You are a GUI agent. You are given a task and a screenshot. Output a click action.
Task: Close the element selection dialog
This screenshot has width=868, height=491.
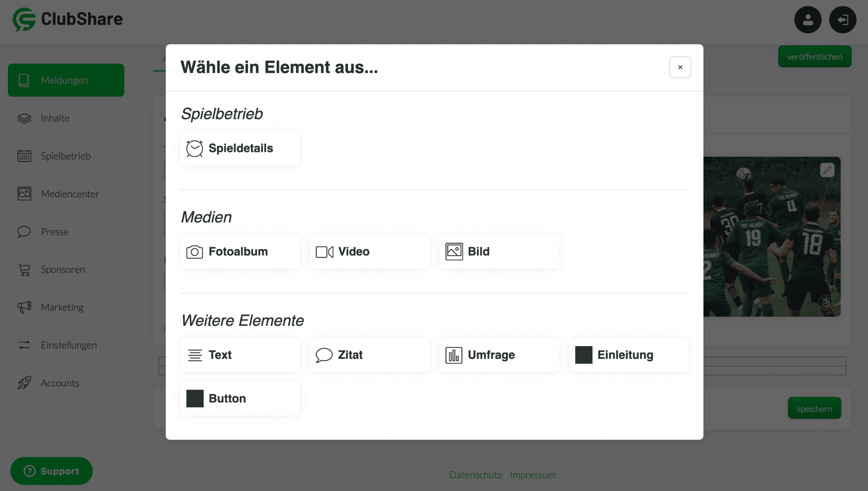tap(680, 67)
